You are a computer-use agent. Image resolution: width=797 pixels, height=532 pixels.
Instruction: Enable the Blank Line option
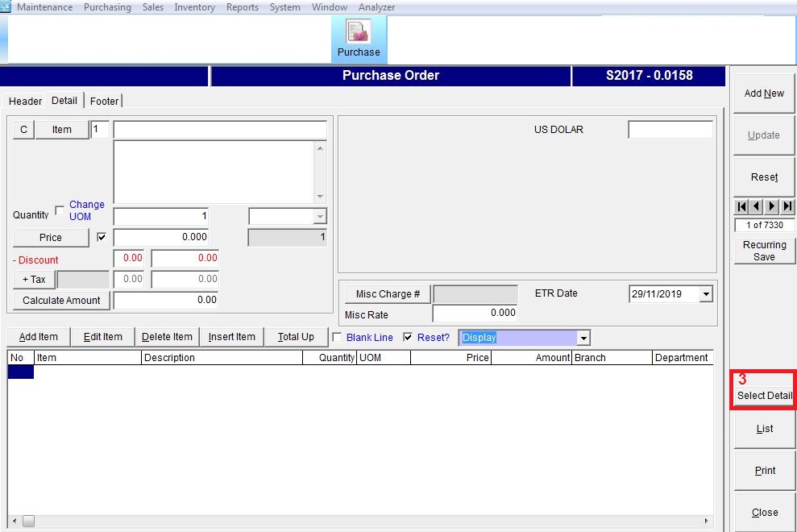click(338, 337)
